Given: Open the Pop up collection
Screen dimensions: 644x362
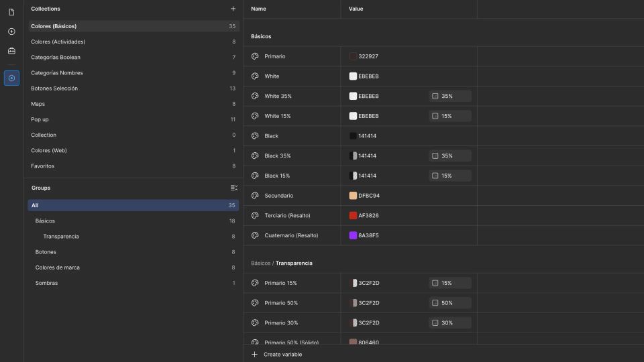Looking at the screenshot, I should point(133,119).
